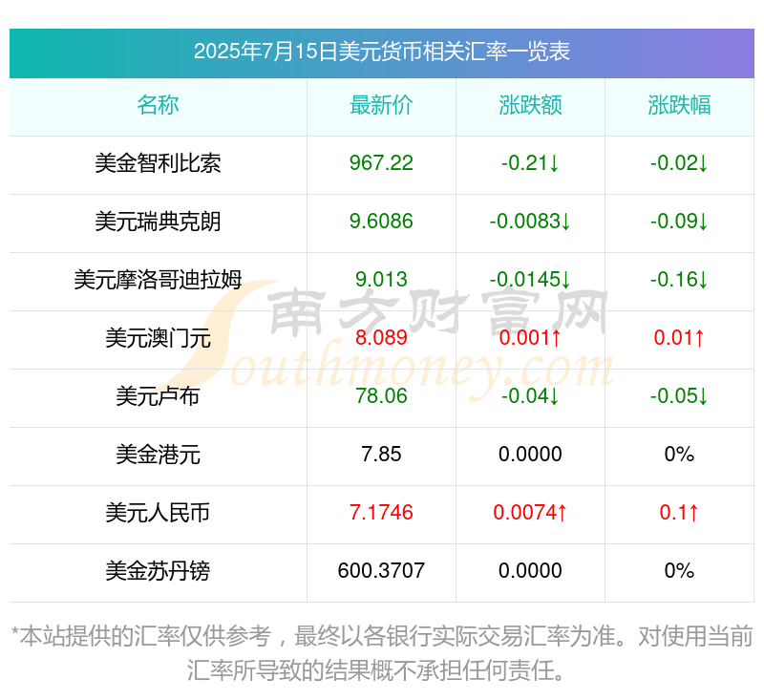The image size is (764, 700).
Task: Click the price 9.013
Action: tap(381, 280)
